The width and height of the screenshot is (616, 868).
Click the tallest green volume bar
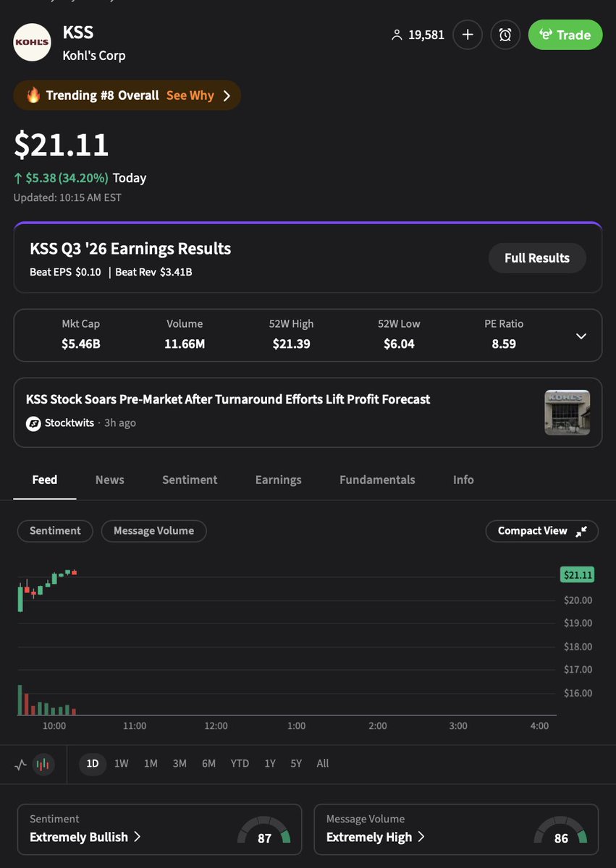pos(20,700)
